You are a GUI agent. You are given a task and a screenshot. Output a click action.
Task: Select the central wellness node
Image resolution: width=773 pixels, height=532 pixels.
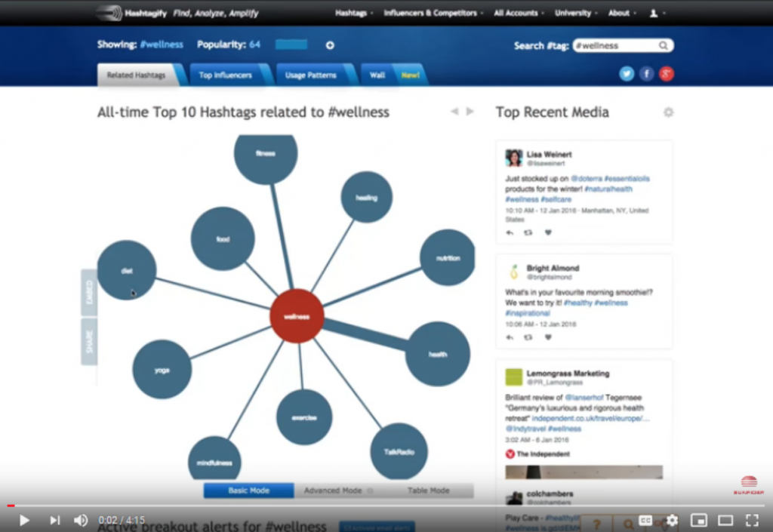[297, 316]
